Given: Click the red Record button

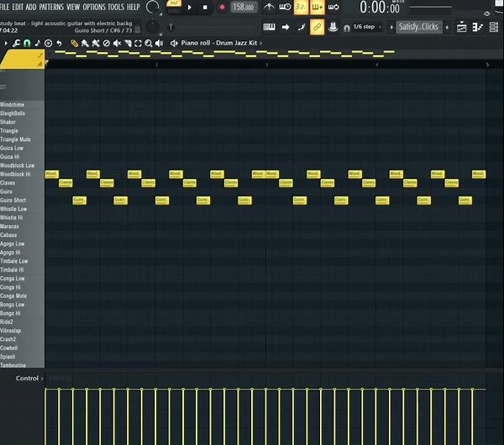Looking at the screenshot, I should tap(222, 7).
